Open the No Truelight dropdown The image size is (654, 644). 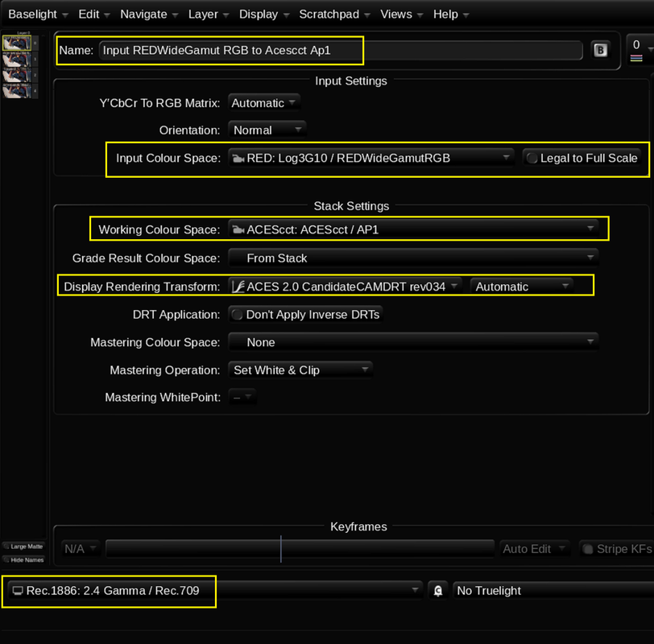tap(553, 590)
